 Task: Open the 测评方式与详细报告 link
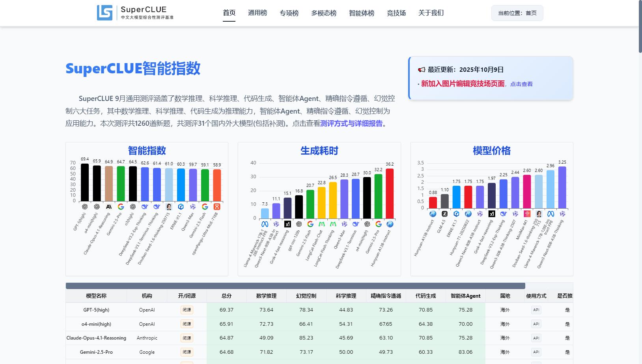pos(351,123)
